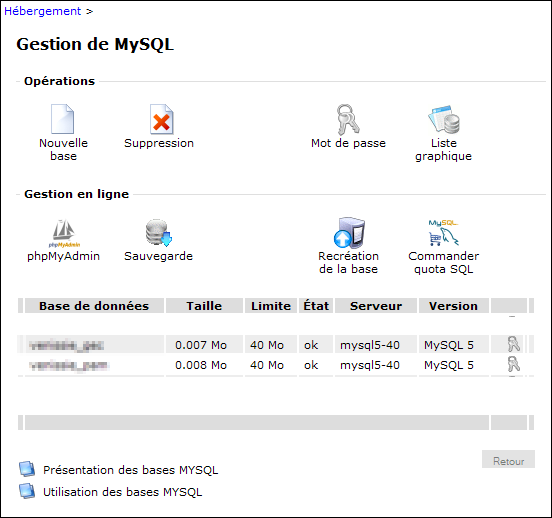Viewport: 552px width, 518px height.
Task: Select the database row sized 0.007 Mo
Action: point(276,344)
